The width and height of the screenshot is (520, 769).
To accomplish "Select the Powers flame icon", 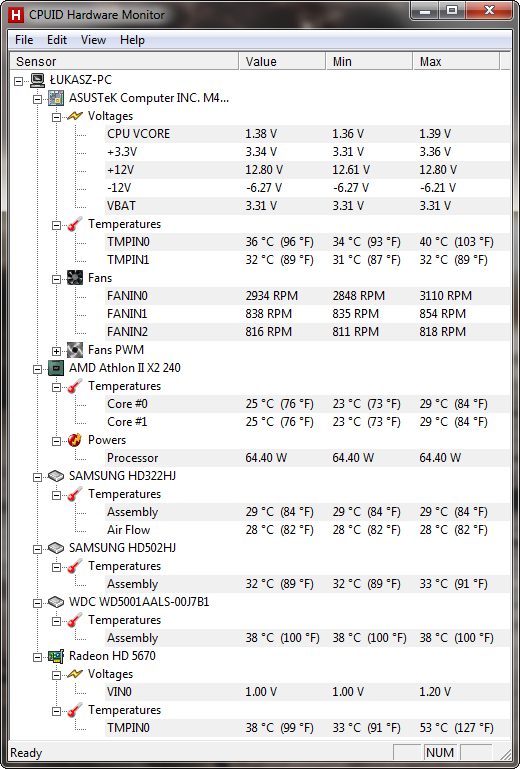I will [75, 440].
